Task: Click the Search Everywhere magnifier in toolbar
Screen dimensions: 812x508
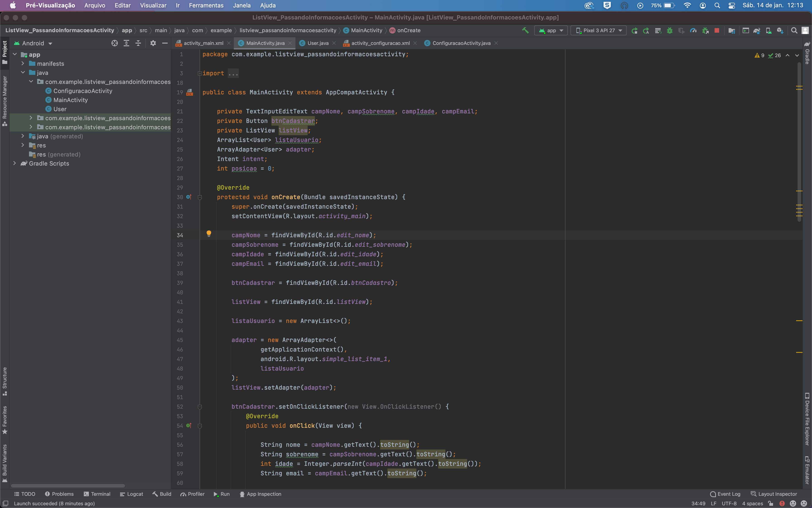Action: [794, 31]
